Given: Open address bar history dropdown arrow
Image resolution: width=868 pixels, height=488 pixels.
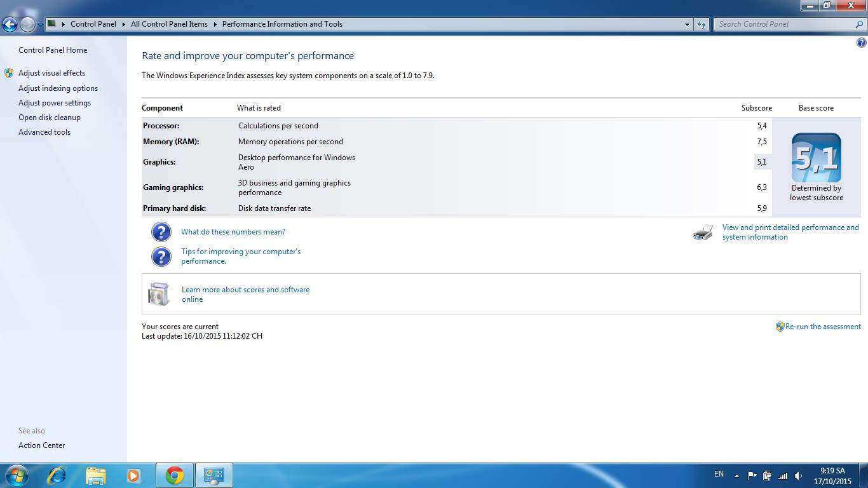Looking at the screenshot, I should (687, 24).
